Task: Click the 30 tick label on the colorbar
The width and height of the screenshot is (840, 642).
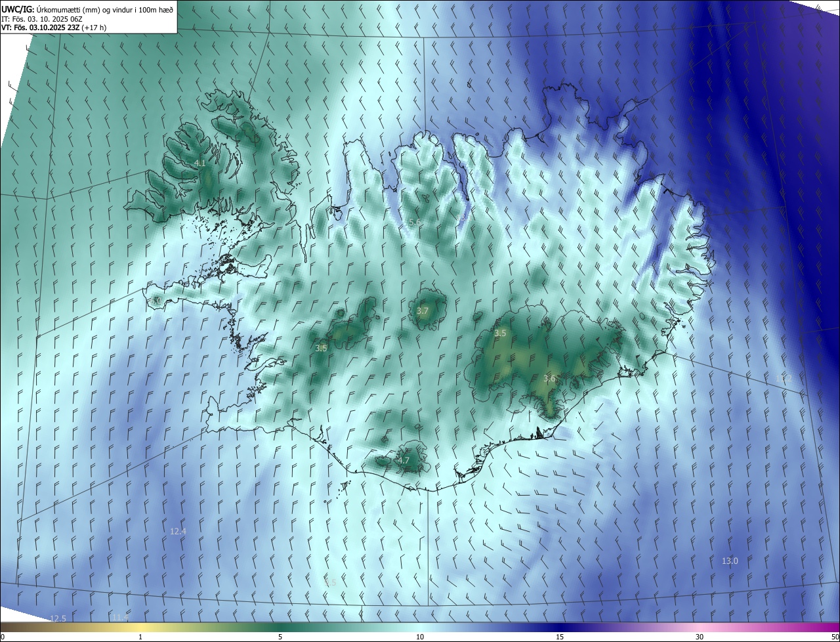Action: (700, 637)
